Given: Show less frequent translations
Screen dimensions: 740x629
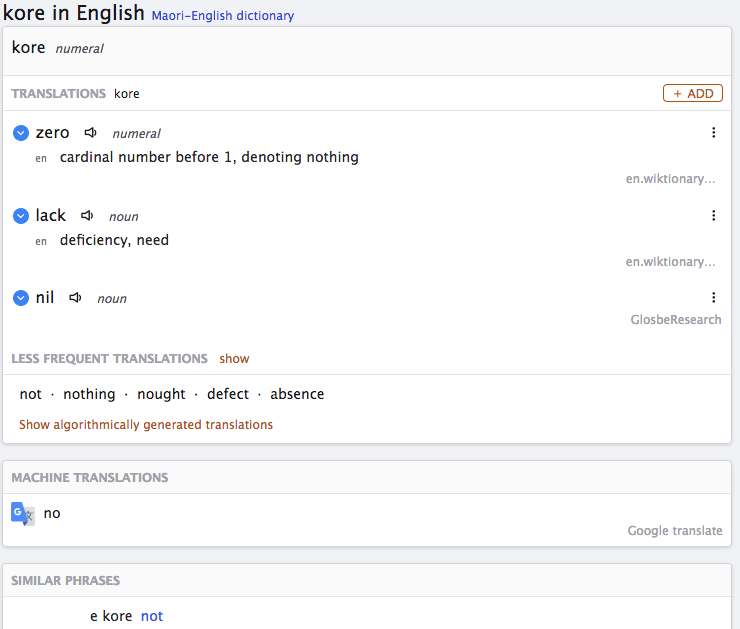Looking at the screenshot, I should pos(234,359).
